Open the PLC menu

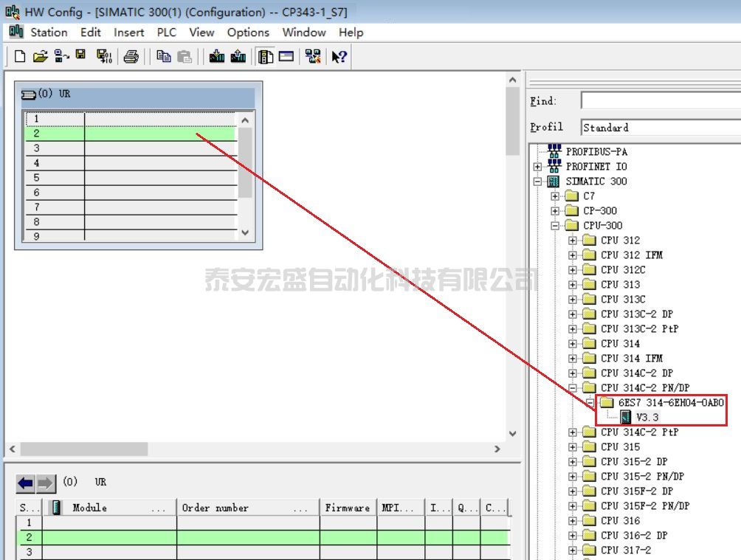(166, 32)
